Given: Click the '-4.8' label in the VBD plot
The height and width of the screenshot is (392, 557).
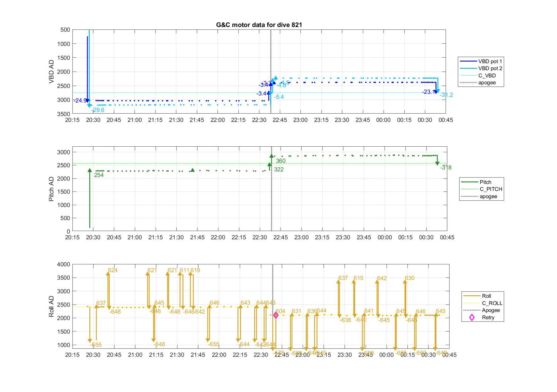Looking at the screenshot, I should 281,85.
